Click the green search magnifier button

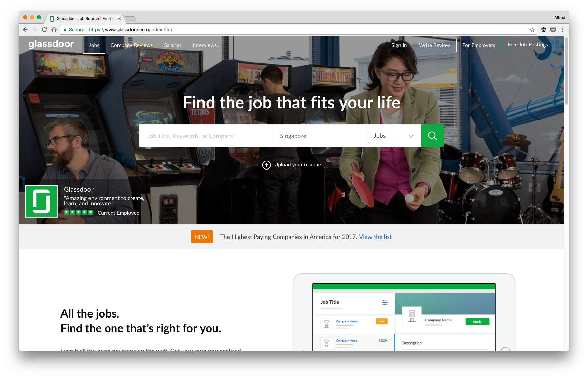click(432, 136)
